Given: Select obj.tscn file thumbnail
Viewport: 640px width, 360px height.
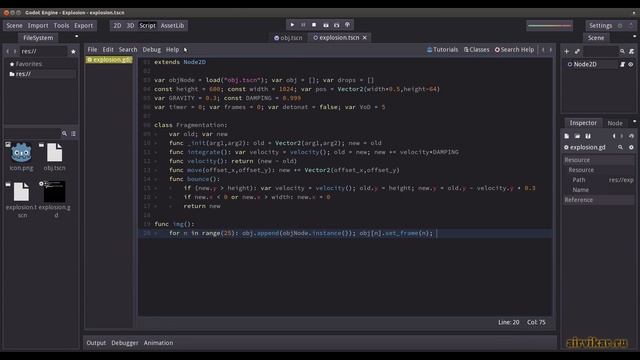Looking at the screenshot, I should point(54,153).
